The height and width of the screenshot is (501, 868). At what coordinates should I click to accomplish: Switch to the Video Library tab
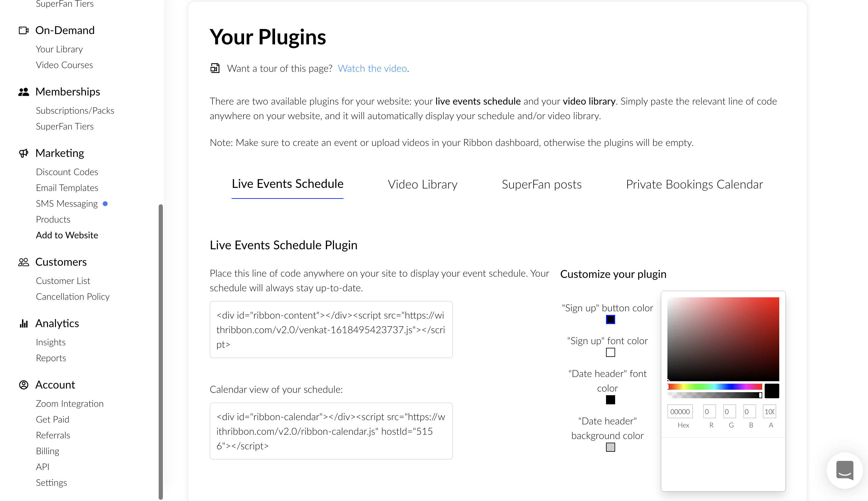point(423,184)
